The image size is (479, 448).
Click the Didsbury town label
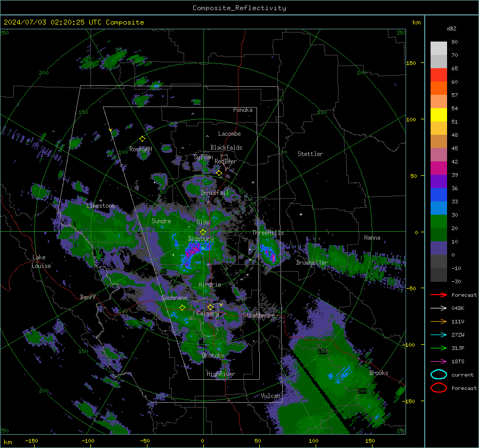(x=201, y=239)
